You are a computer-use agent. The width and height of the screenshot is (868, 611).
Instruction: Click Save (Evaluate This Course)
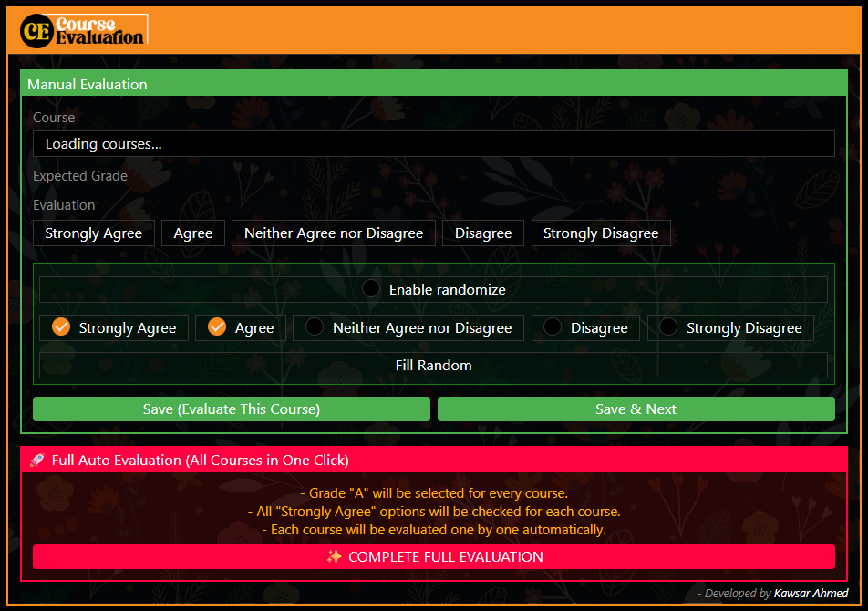click(232, 409)
